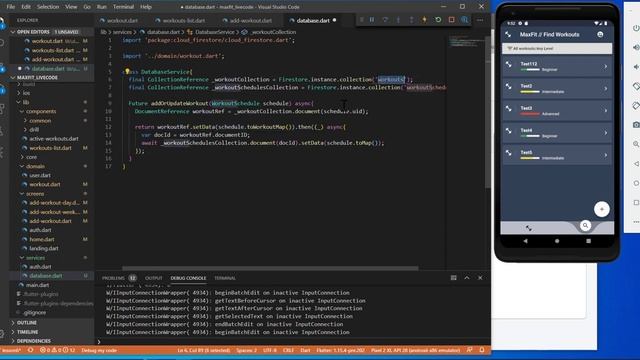Show the OUTPUT panel tab
Viewport: 640px width, 360px height.
coord(154,278)
